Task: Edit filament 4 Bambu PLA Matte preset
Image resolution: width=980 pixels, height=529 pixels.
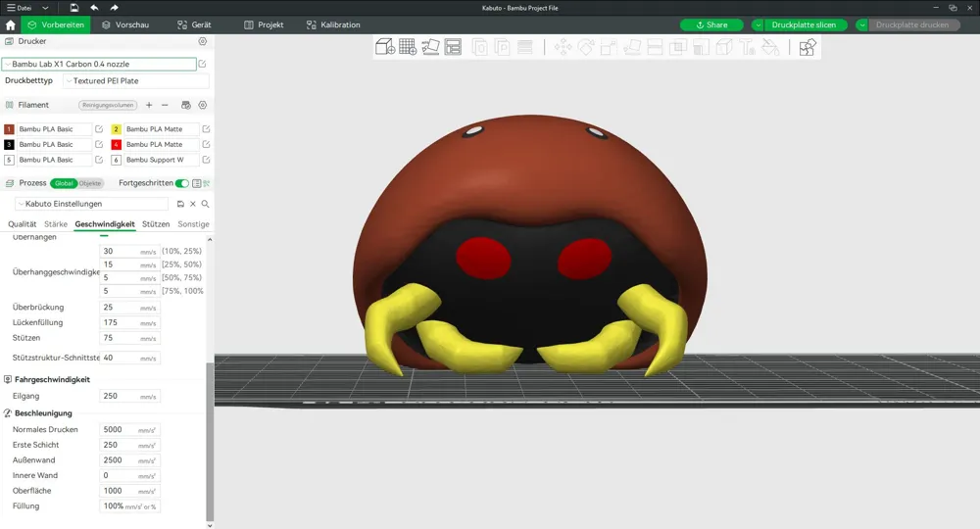Action: pos(206,144)
